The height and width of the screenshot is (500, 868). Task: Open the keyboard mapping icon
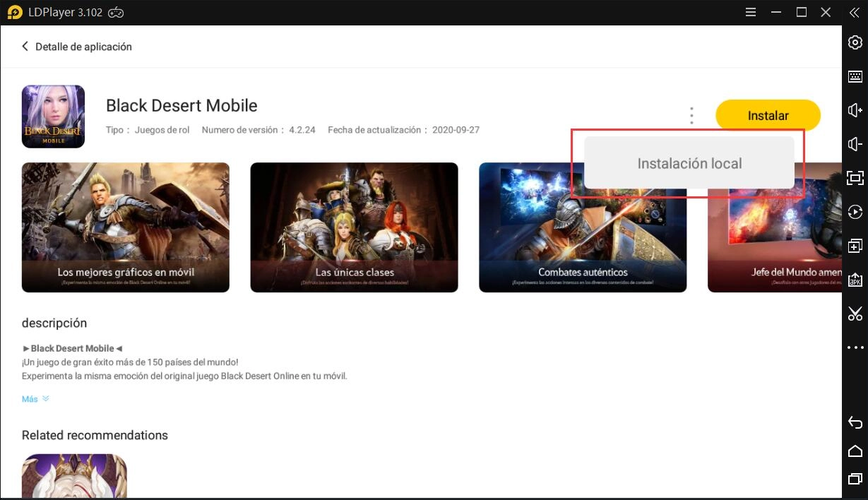[x=855, y=76]
